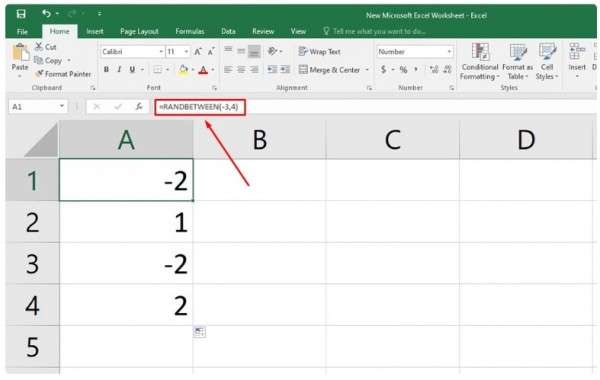Switch to the Data tab
The width and height of the screenshot is (600, 380).
click(x=228, y=31)
